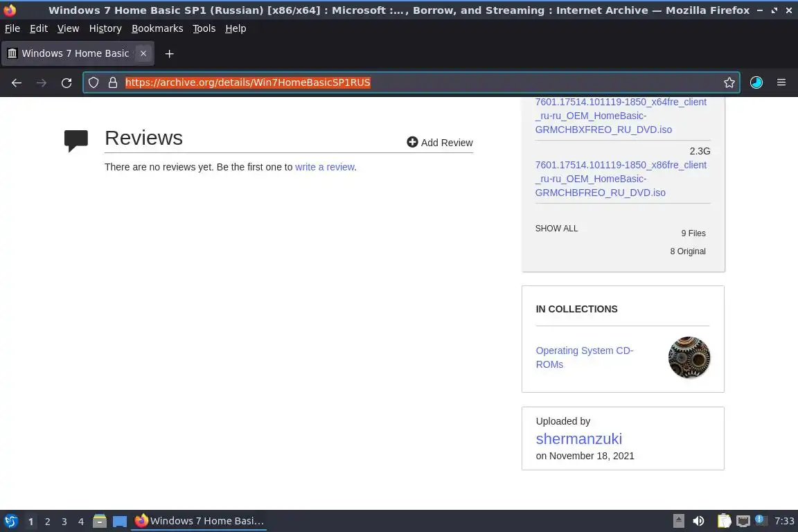Switch to workspace 4

81,522
